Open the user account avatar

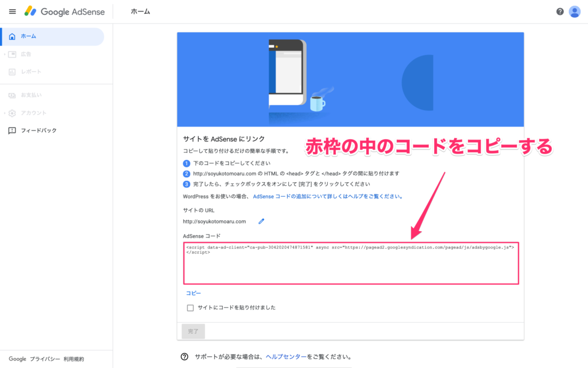coord(574,11)
